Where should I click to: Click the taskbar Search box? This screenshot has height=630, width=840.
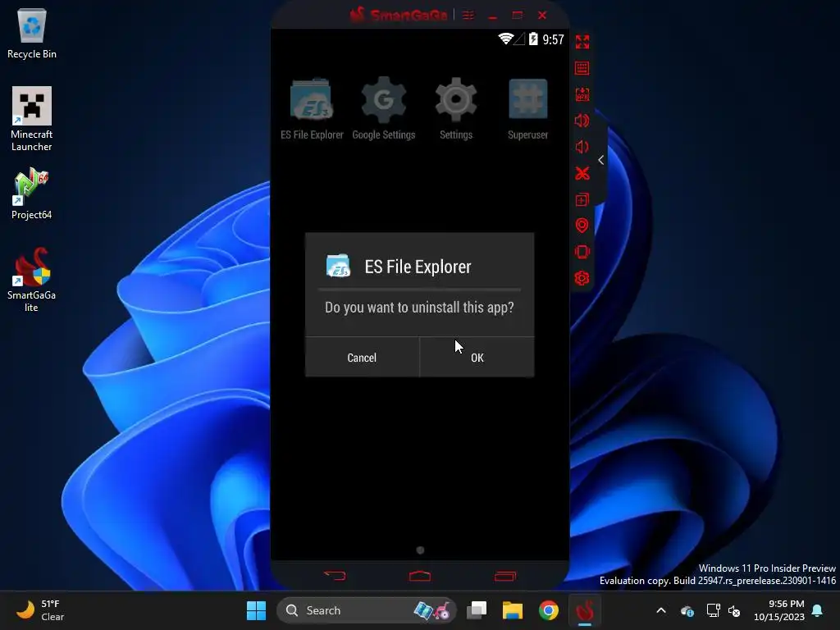coord(367,610)
